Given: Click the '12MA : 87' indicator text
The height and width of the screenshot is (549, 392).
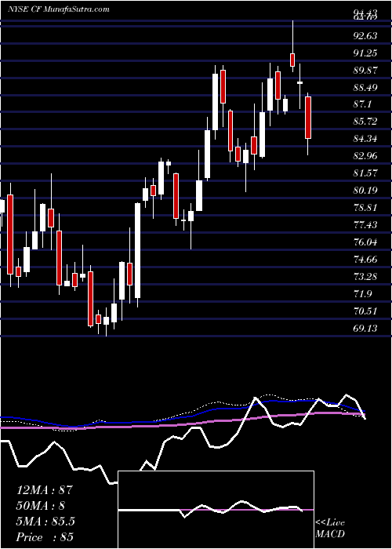Looking at the screenshot, I should pos(45,489).
